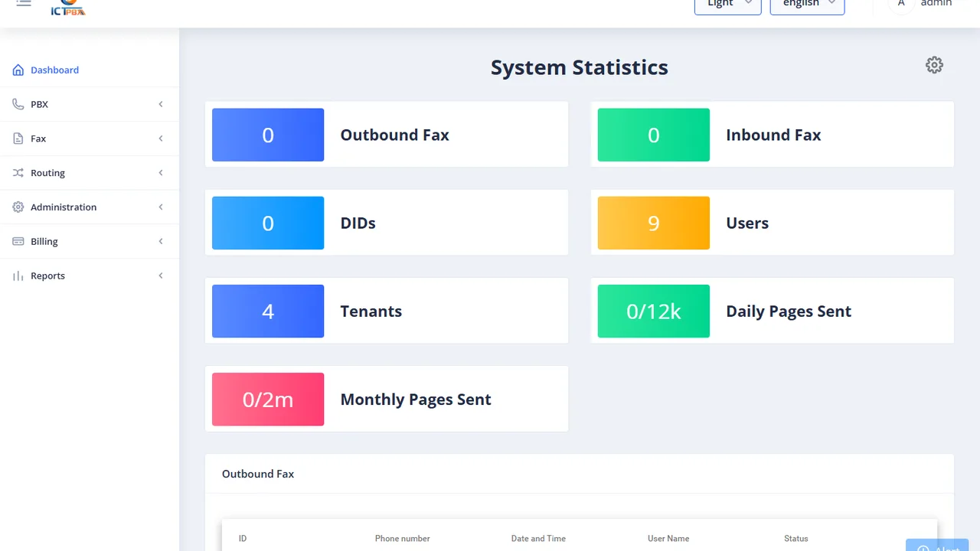Click the Inbound Fax stat card label
This screenshot has width=980, height=551.
point(773,135)
